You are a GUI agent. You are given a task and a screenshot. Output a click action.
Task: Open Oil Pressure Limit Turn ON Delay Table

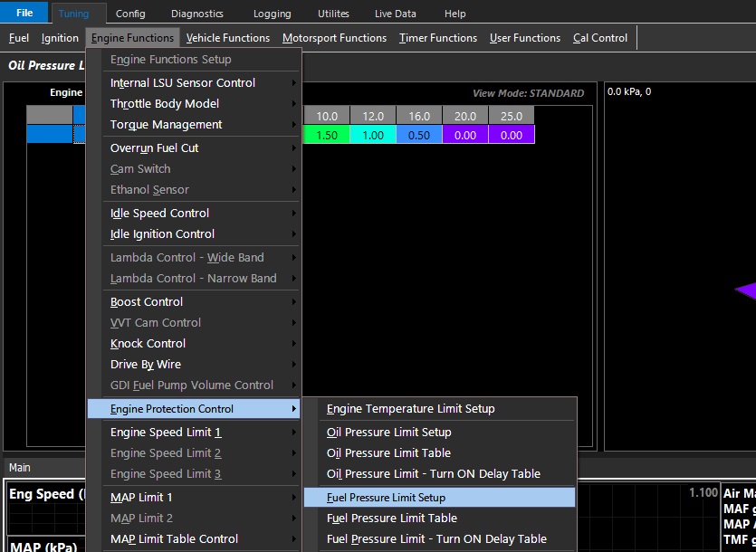440,473
